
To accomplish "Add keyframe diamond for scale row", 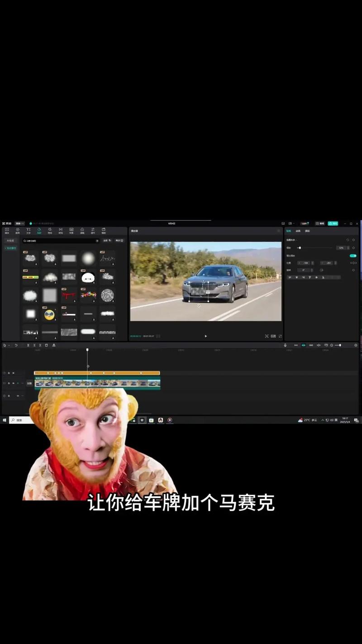I will [353, 248].
